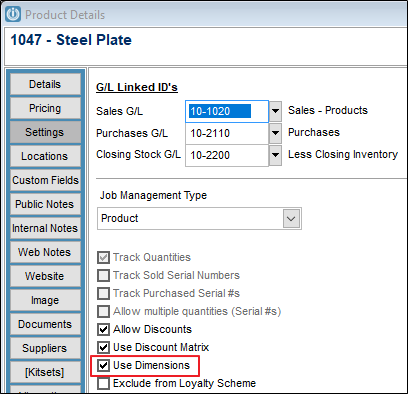Screen dimensions: 408x394
Task: Click the Product Details window app icon
Action: point(13,15)
